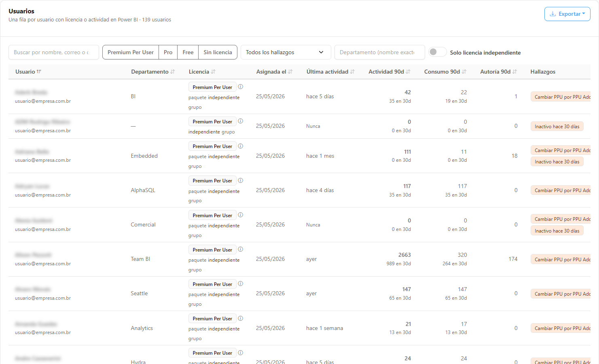Viewport: 599px width, 364px height.
Task: Click the Inactivo hace 30 días badge in Comercial row
Action: (x=557, y=231)
